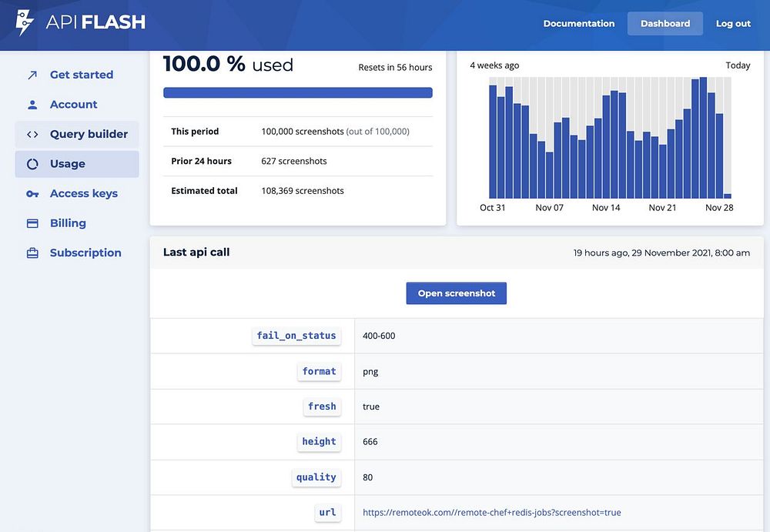Open the Get started page

[x=76, y=75]
